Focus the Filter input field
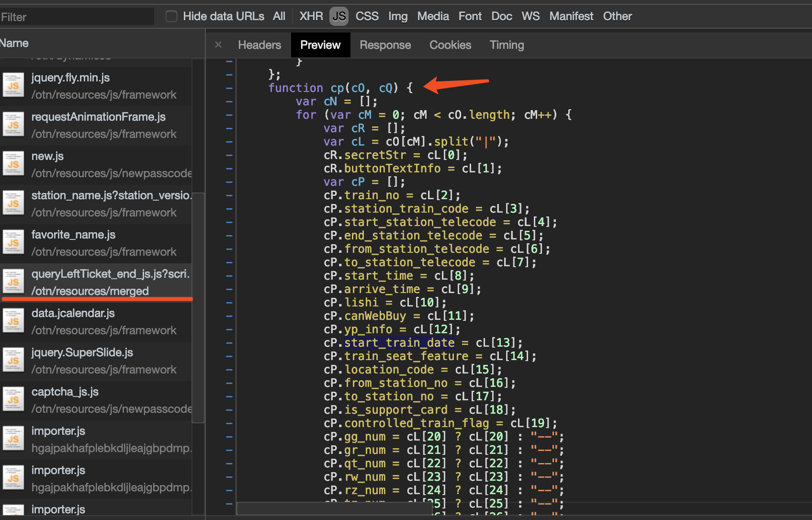812x520 pixels. 77,17
